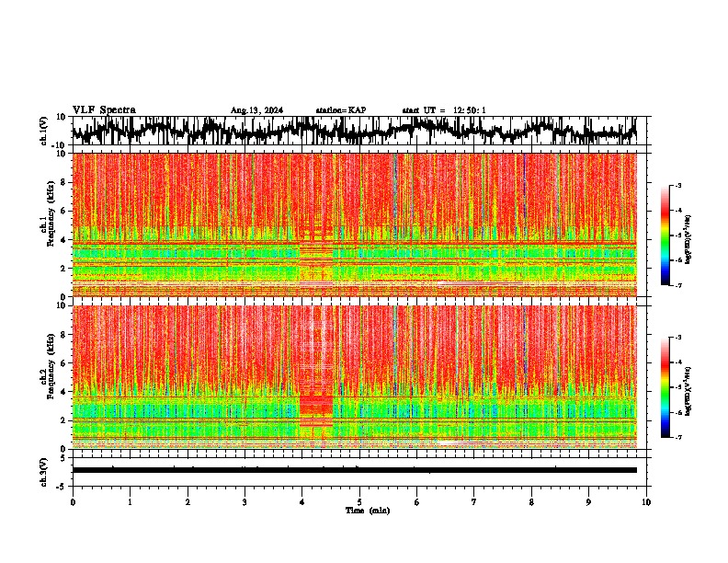The width and height of the screenshot is (728, 563).
Task: Click the "-3" label on ch.1 colorbar
Action: (678, 185)
